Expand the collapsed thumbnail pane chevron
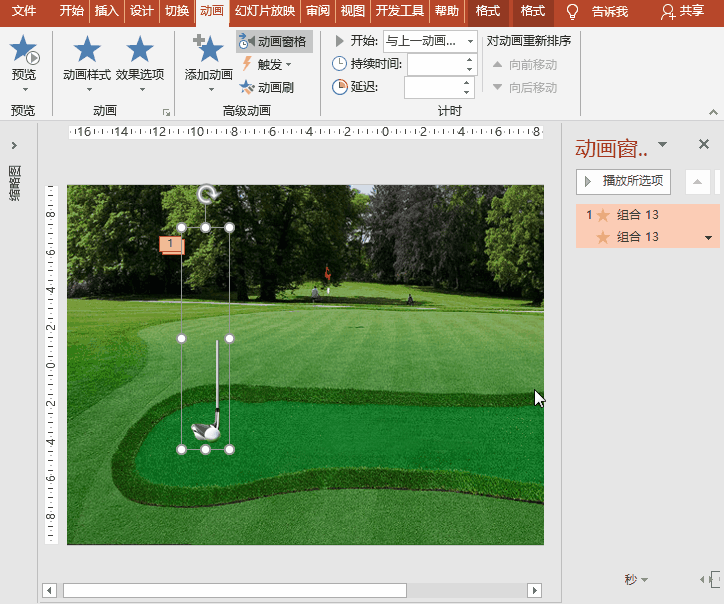The width and height of the screenshot is (724, 604). pos(14,145)
